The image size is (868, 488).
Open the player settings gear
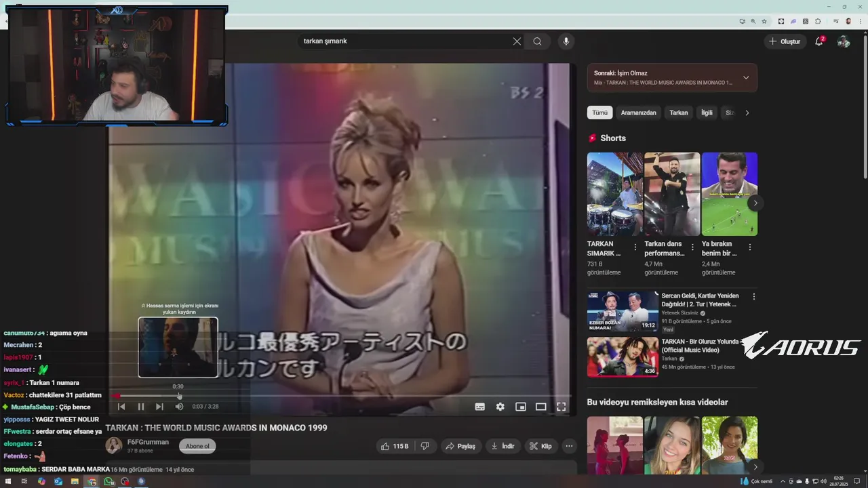pyautogui.click(x=500, y=407)
